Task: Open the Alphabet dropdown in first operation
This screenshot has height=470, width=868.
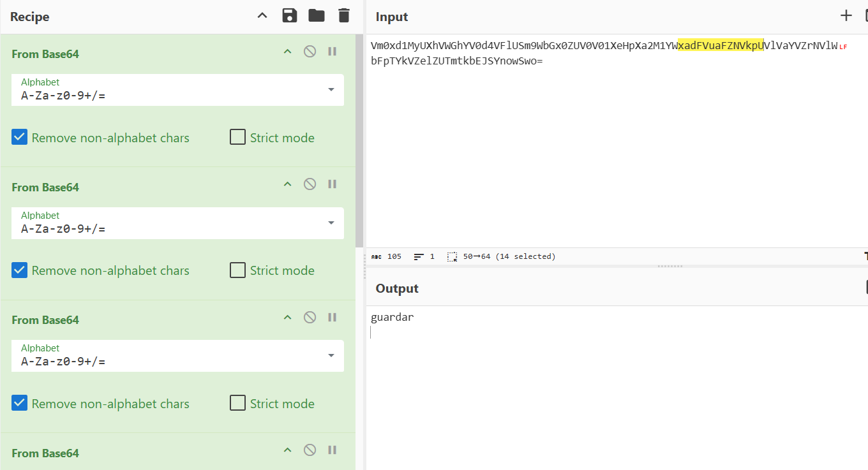Action: point(331,90)
